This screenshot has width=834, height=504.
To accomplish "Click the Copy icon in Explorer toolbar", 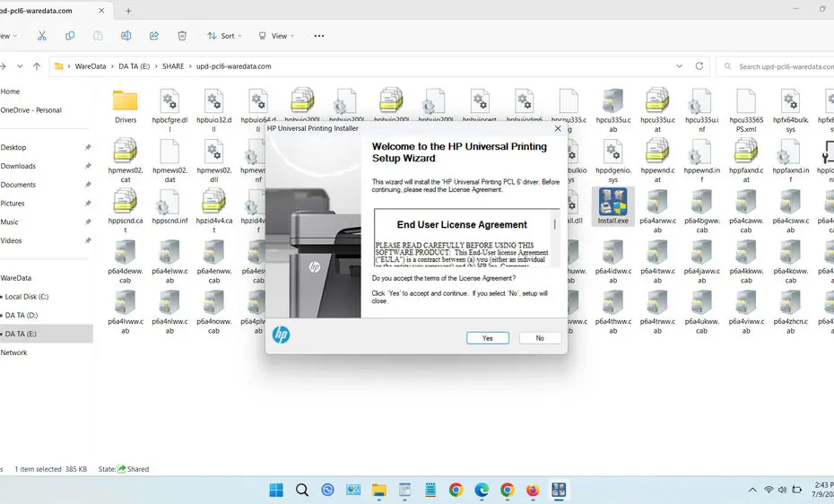I will tap(70, 36).
